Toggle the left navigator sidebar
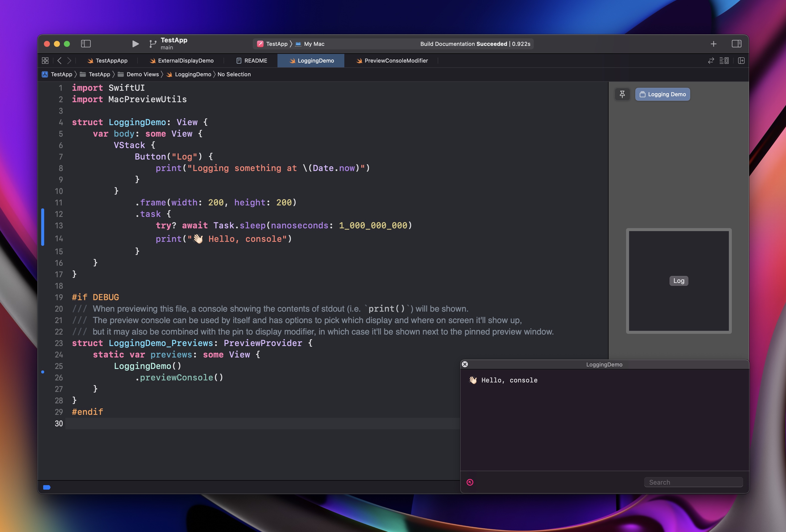This screenshot has width=786, height=532. pyautogui.click(x=86, y=44)
